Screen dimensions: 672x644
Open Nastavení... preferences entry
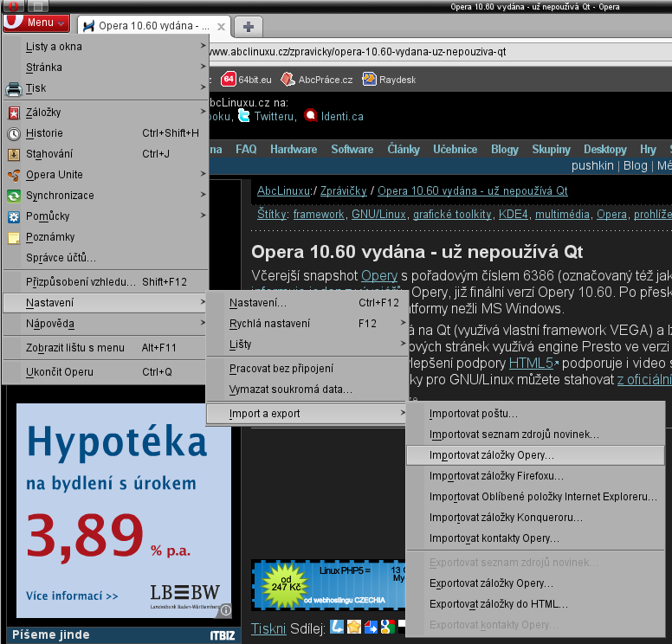307,303
